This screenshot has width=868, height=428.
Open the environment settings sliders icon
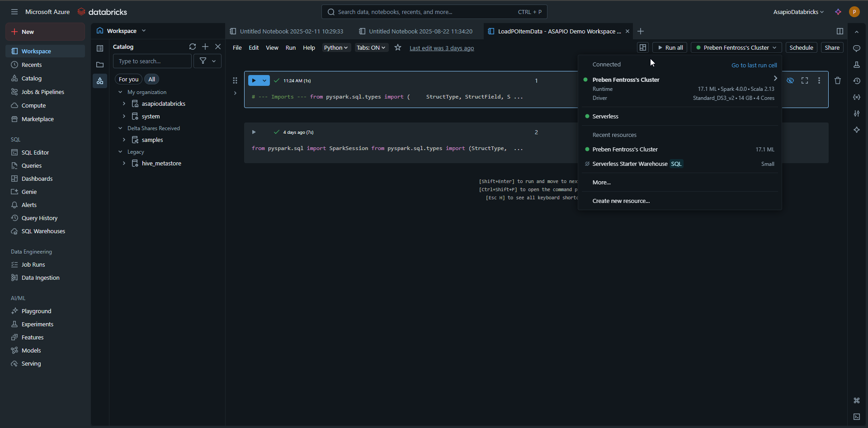tap(857, 113)
